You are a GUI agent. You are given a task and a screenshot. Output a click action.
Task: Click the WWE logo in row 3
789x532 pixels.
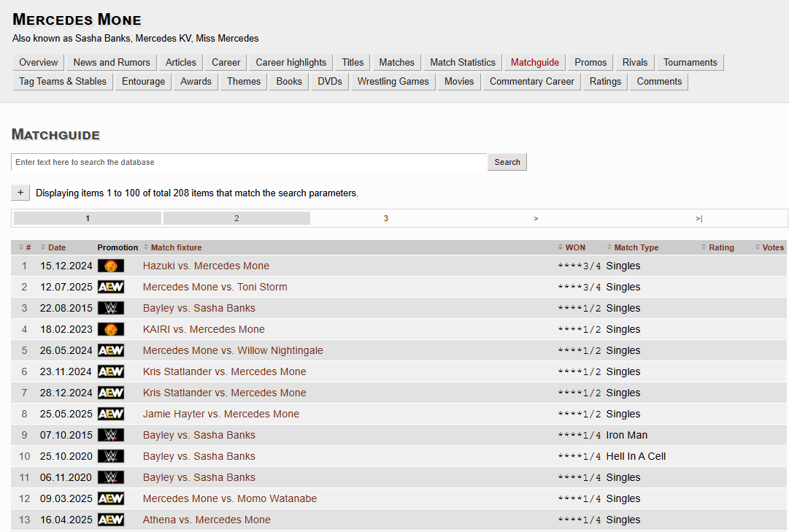click(x=111, y=308)
